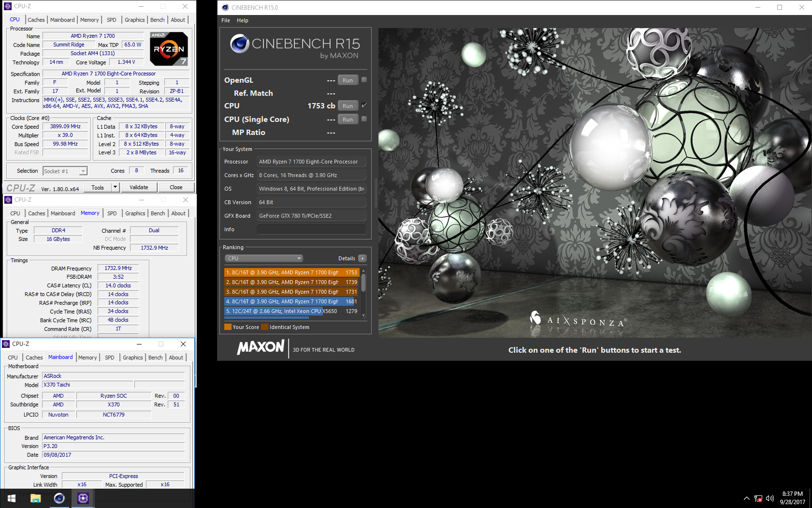The image size is (812, 508).
Task: Open SPD tab in Memory CPU-Z window
Action: 112,213
